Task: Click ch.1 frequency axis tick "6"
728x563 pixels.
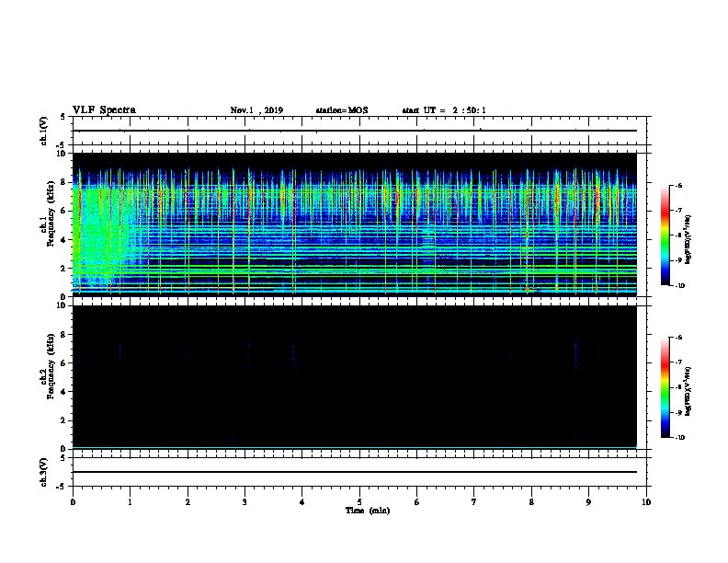Action: coord(64,211)
